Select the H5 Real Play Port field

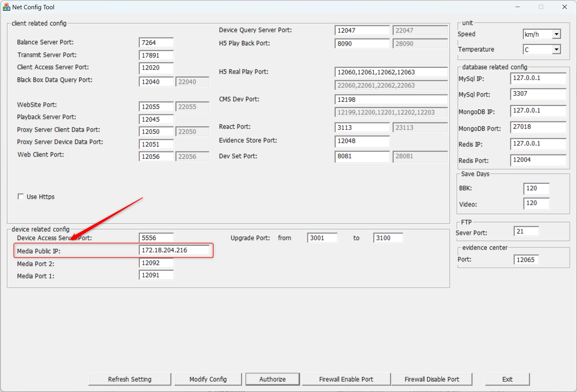click(x=391, y=72)
